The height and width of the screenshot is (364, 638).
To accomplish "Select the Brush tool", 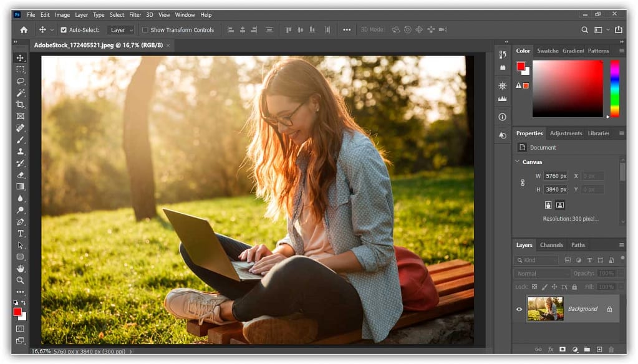I will click(20, 140).
